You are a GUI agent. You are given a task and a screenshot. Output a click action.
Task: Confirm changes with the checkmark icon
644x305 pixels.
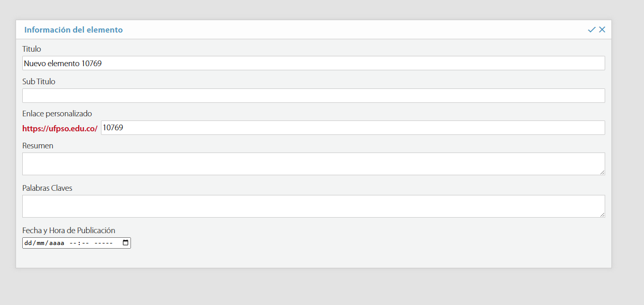(x=592, y=30)
